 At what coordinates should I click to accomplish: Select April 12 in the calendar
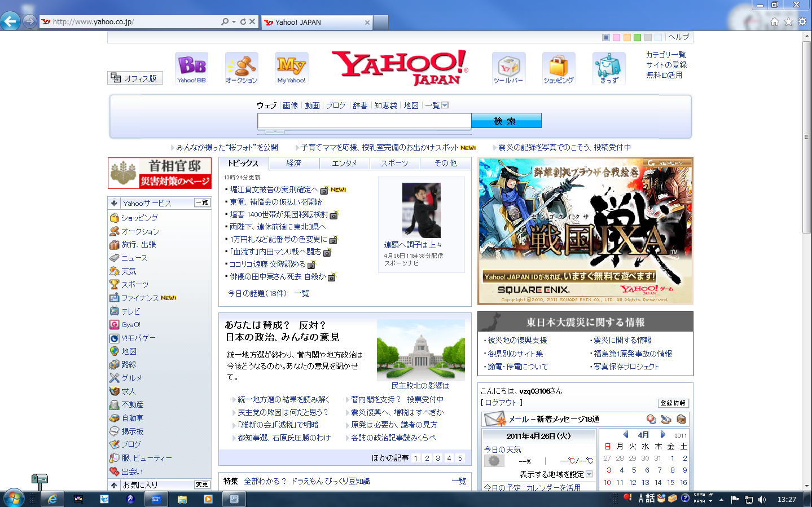(x=633, y=483)
